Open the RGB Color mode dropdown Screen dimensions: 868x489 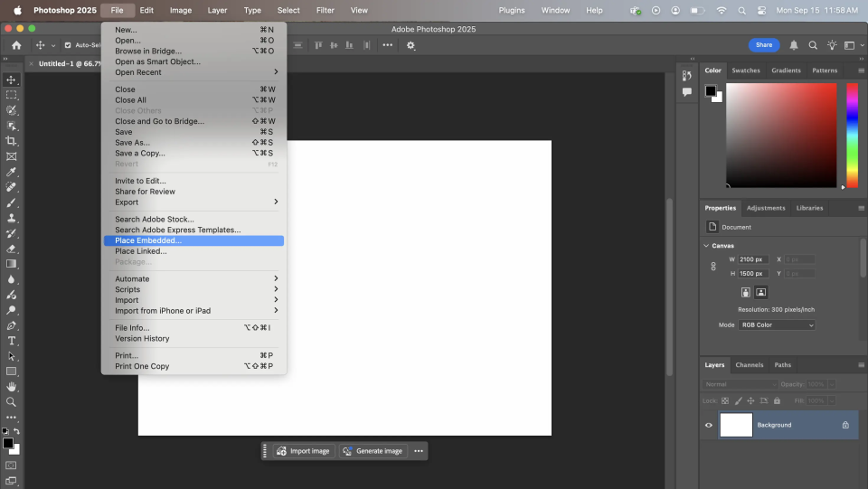click(777, 324)
